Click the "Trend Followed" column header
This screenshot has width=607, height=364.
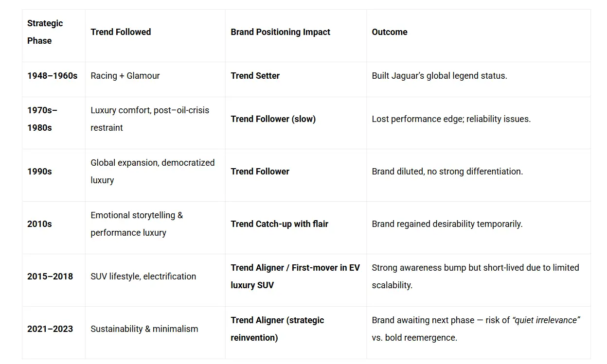121,32
